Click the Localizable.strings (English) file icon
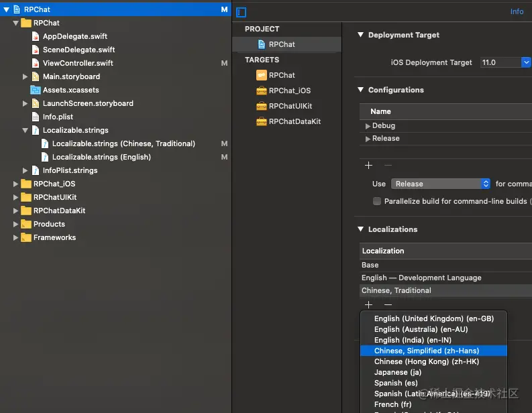The width and height of the screenshot is (532, 413). click(45, 157)
